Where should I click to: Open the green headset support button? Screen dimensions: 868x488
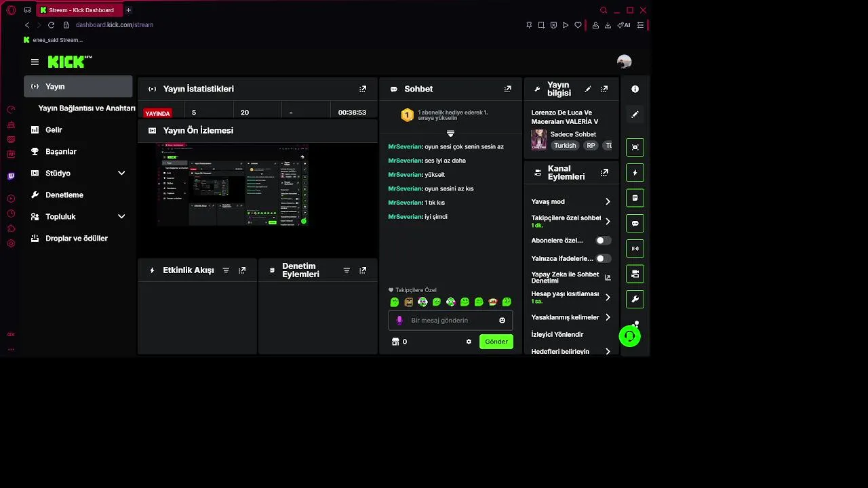click(629, 336)
